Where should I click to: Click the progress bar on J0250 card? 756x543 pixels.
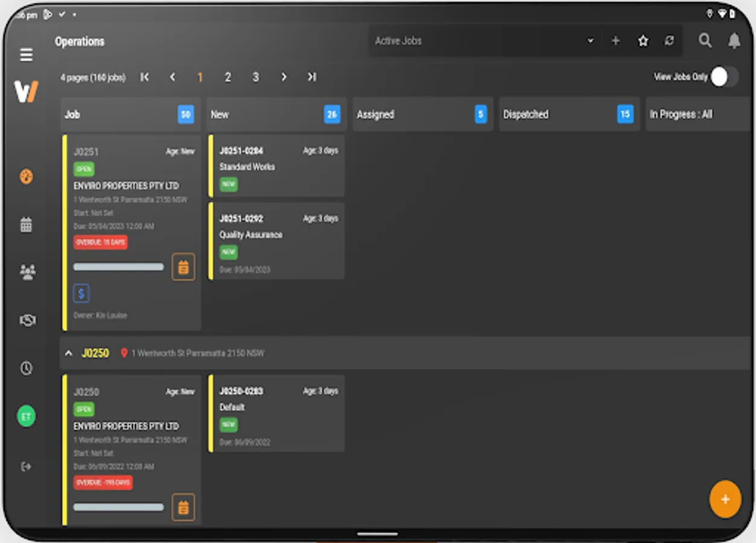pos(118,507)
